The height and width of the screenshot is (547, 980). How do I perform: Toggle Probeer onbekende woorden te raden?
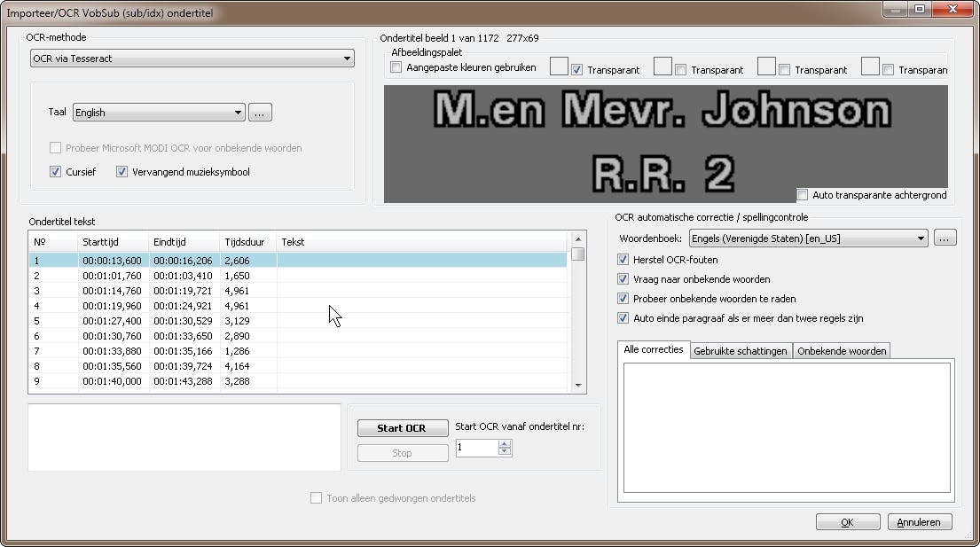[623, 299]
